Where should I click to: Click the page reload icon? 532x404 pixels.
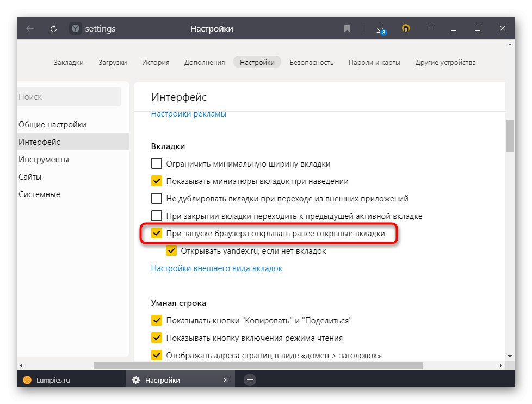pyautogui.click(x=53, y=29)
